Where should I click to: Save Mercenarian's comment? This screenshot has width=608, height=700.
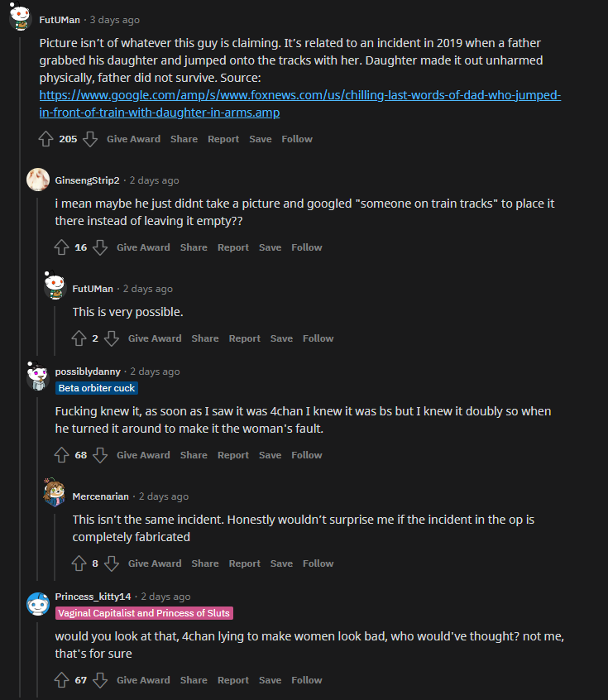[x=281, y=563]
